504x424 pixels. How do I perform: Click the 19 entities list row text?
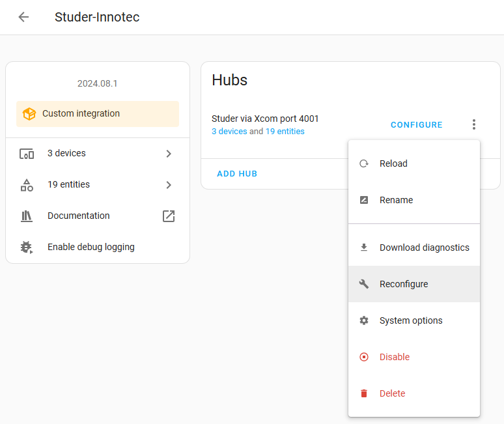(69, 184)
